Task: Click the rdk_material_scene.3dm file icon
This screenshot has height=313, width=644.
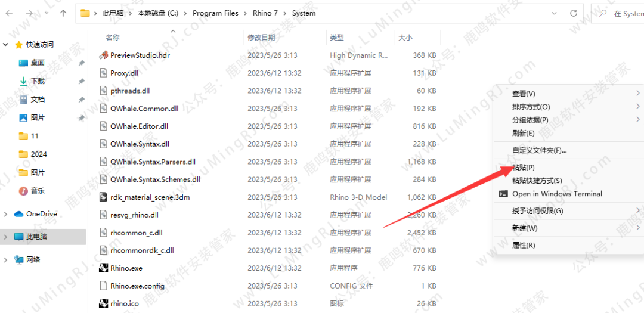Action: 103,197
